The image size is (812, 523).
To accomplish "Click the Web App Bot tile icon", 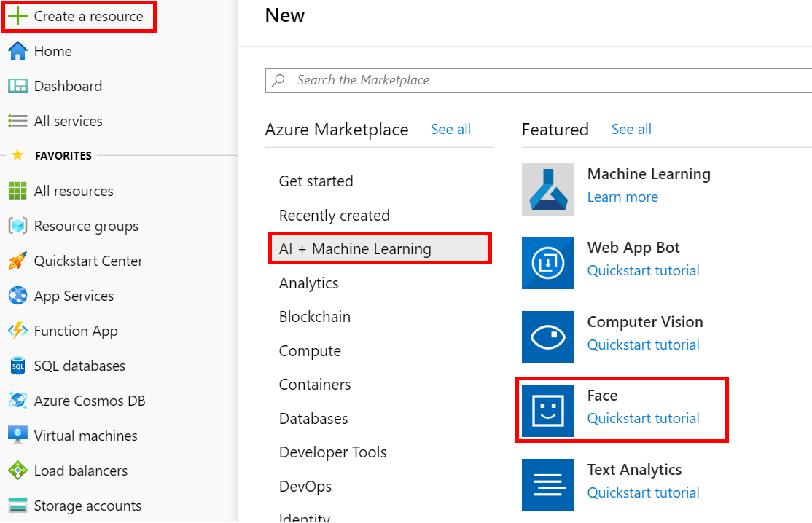I will [548, 263].
